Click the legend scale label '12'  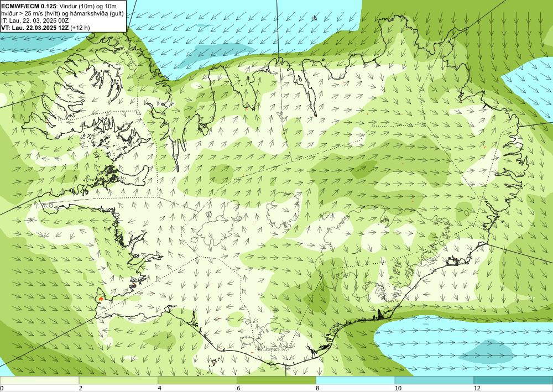tap(477, 388)
